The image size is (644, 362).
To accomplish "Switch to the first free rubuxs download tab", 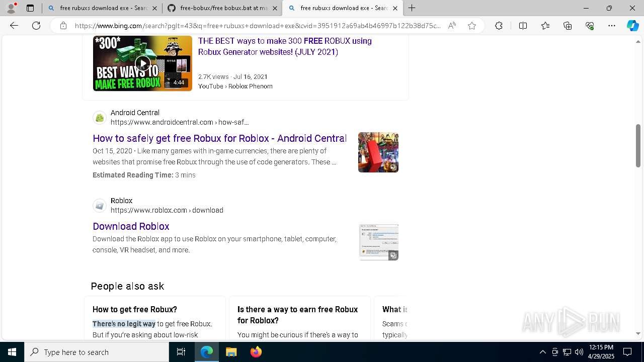I will tap(102, 8).
